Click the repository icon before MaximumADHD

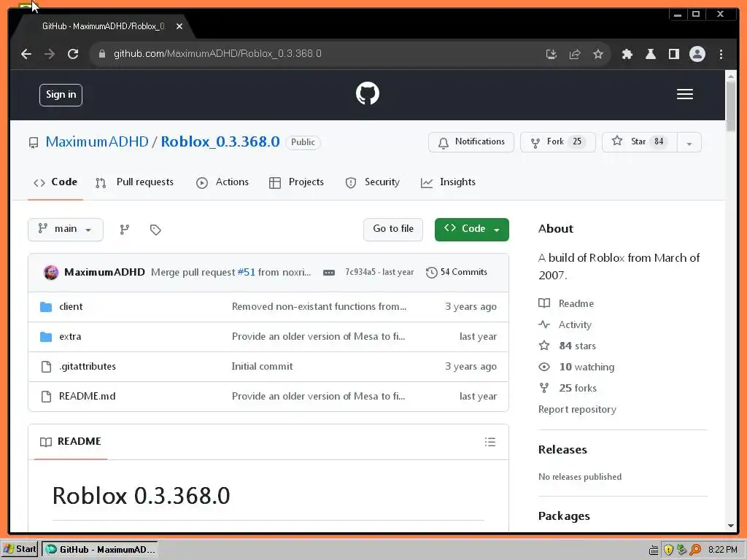(34, 143)
